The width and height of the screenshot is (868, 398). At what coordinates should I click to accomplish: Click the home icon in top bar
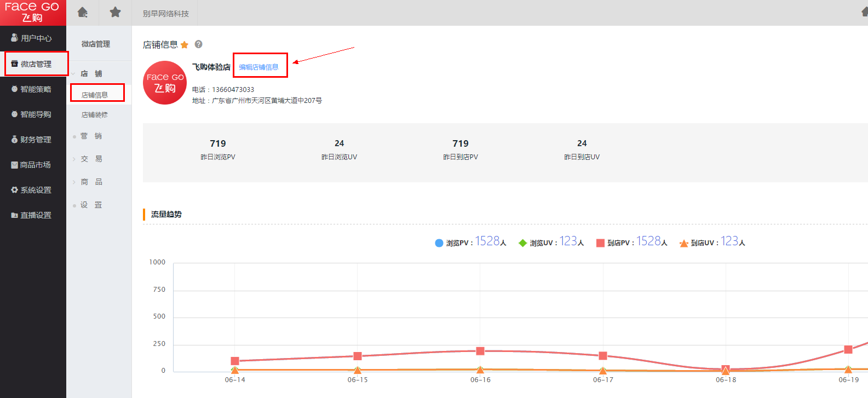82,13
